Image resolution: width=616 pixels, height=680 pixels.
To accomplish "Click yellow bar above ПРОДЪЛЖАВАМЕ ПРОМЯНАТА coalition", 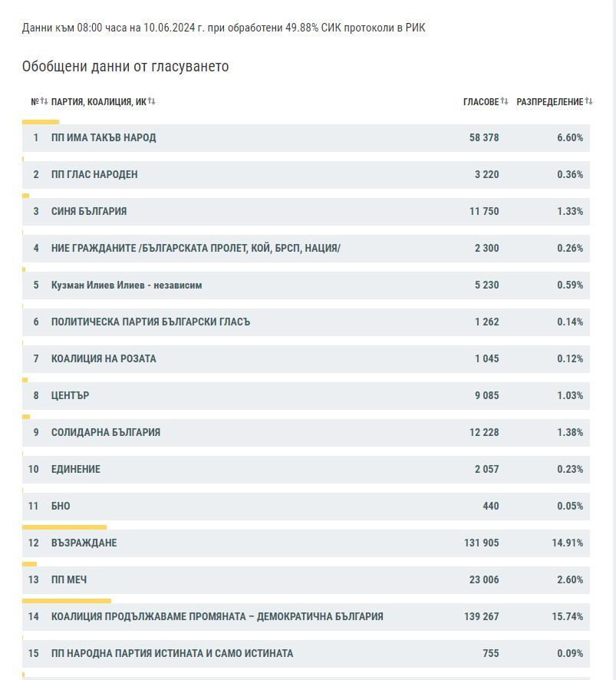I will coord(67,601).
